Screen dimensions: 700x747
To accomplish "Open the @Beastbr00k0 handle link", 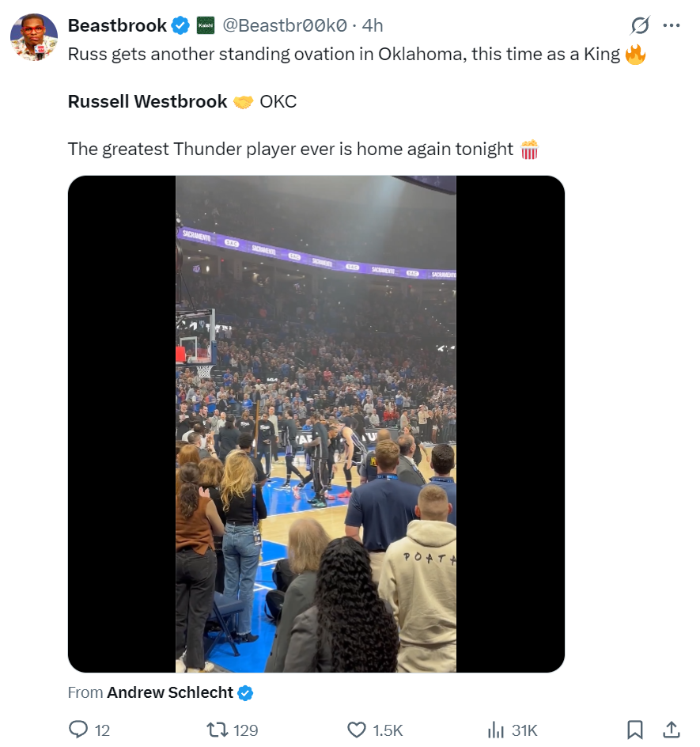I will pyautogui.click(x=285, y=25).
